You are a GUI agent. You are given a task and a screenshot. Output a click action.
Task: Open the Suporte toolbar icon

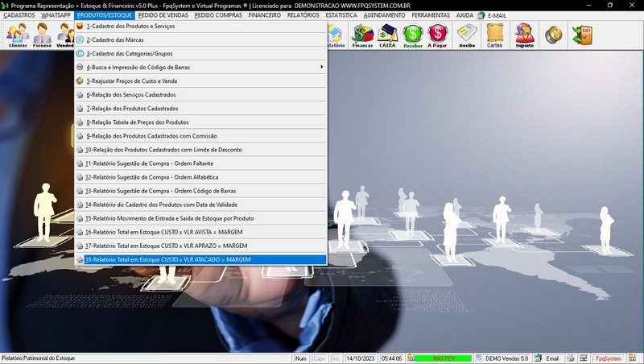click(524, 35)
